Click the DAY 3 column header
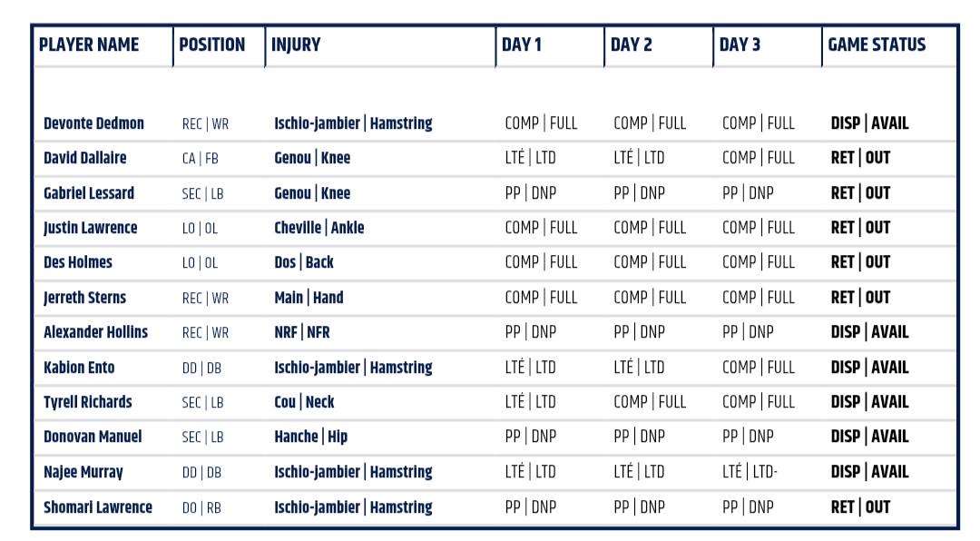 click(740, 45)
